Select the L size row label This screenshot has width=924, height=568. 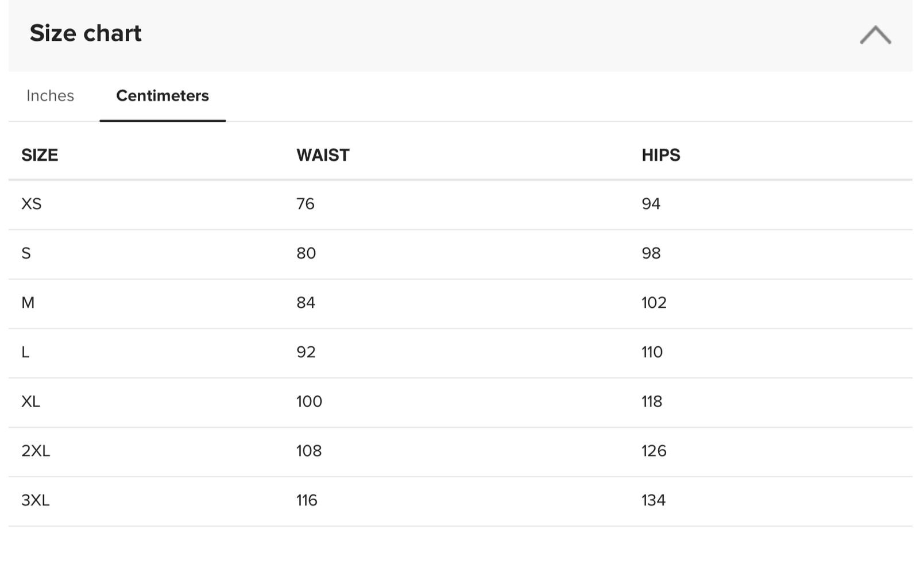click(x=25, y=352)
